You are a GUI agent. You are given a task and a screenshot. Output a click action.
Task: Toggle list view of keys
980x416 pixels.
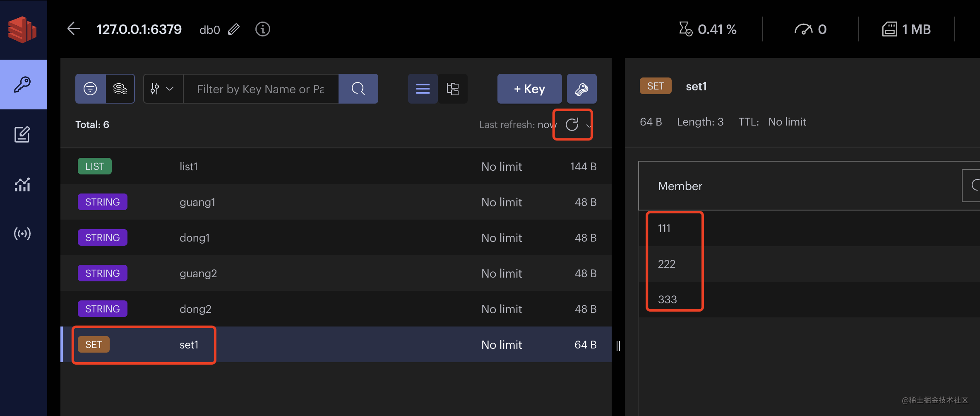click(x=423, y=89)
